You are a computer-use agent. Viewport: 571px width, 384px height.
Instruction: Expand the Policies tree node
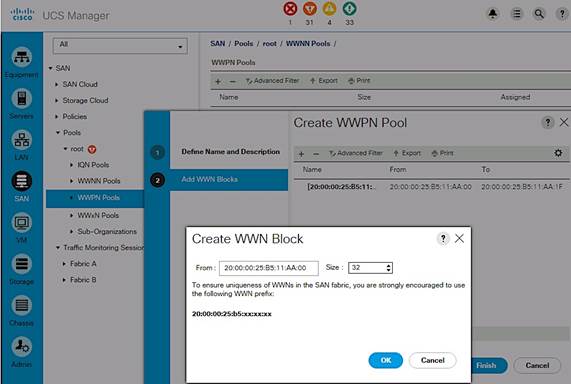point(57,117)
